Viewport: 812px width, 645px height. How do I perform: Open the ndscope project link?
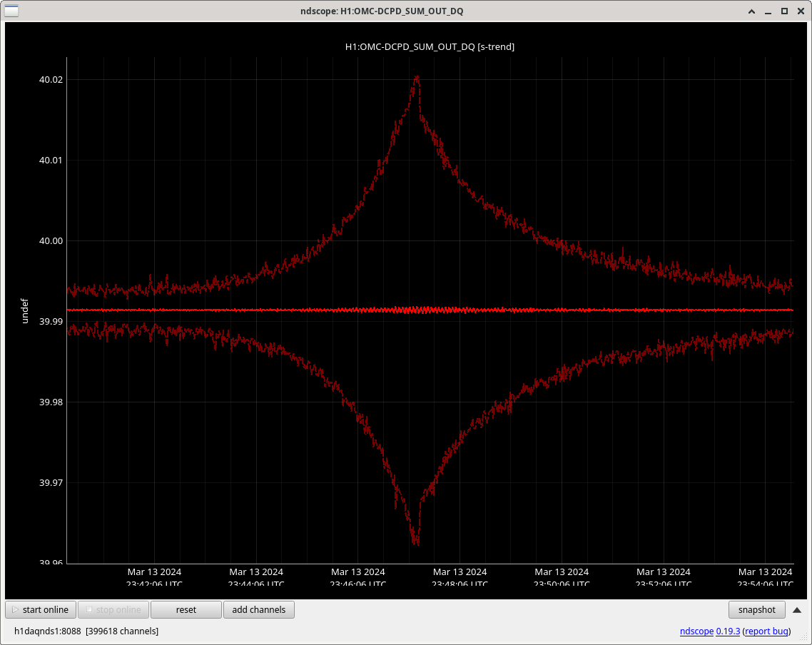click(696, 631)
